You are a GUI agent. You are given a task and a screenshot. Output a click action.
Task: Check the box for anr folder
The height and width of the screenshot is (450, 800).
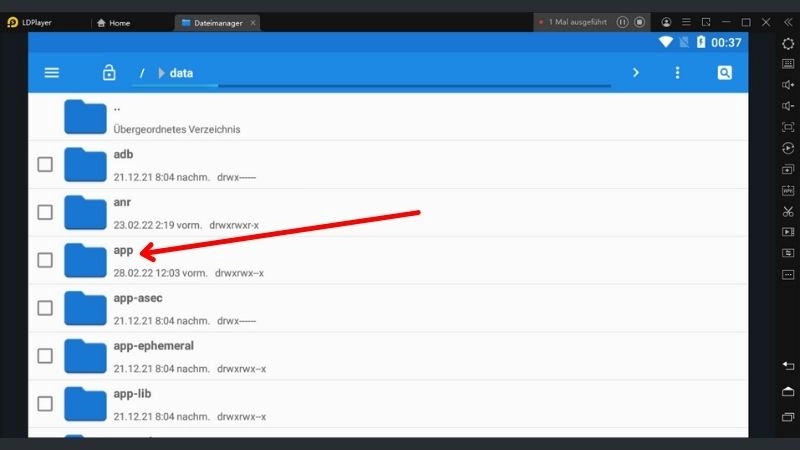click(45, 212)
